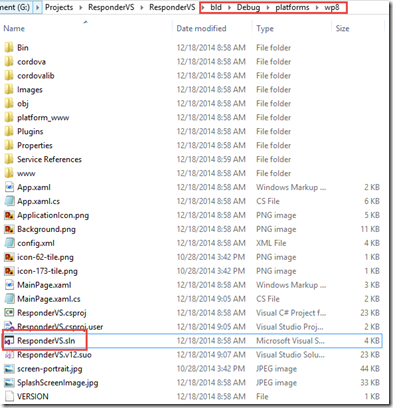Click the App.xaml.cs file icon
The image size is (393, 408).
click(9, 201)
